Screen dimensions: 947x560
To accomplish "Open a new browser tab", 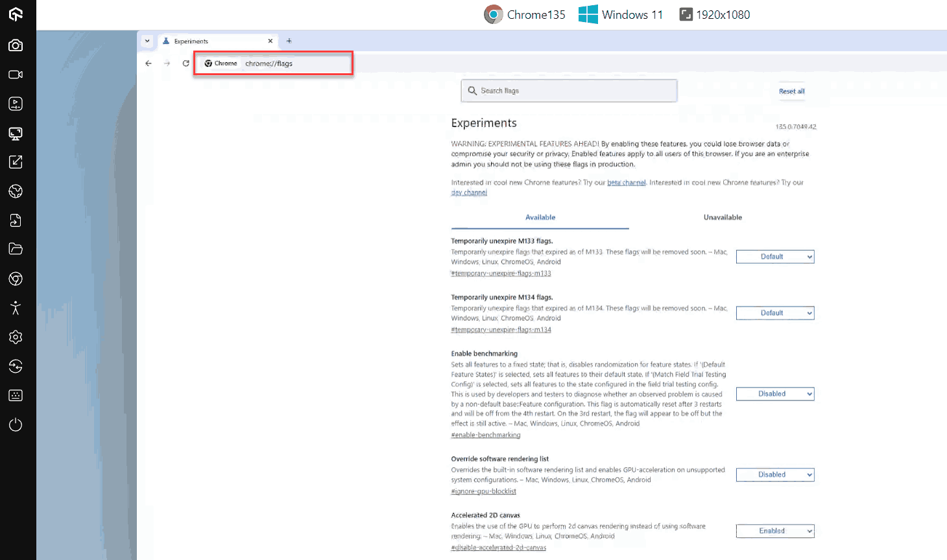I will click(x=289, y=41).
